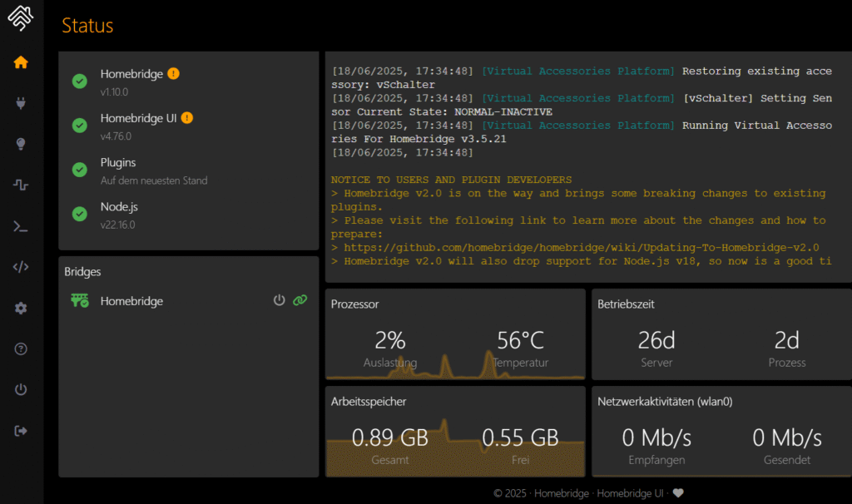Screen dimensions: 852x504
Task: Click the Prozessor widget title
Action: pyautogui.click(x=354, y=304)
